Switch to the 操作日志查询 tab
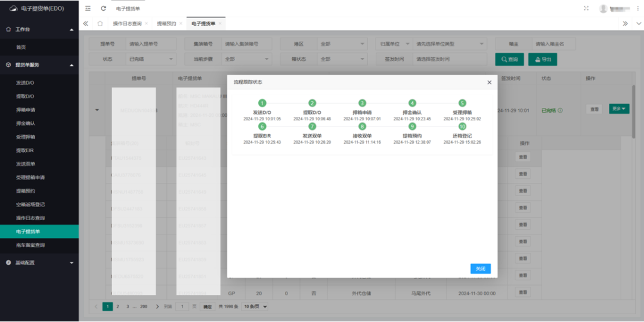 click(127, 23)
